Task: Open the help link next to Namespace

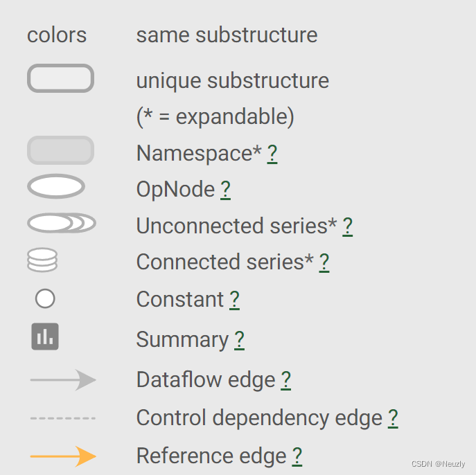Action: pyautogui.click(x=272, y=153)
